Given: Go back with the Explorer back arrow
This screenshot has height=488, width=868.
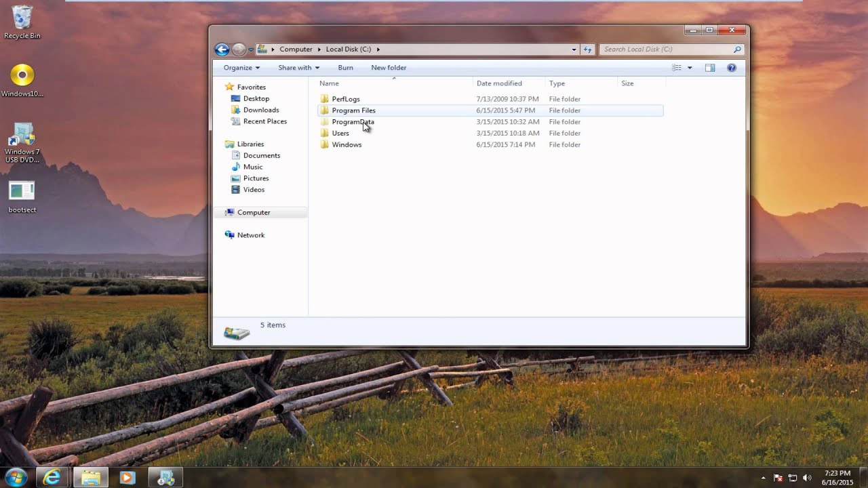Looking at the screenshot, I should [221, 49].
